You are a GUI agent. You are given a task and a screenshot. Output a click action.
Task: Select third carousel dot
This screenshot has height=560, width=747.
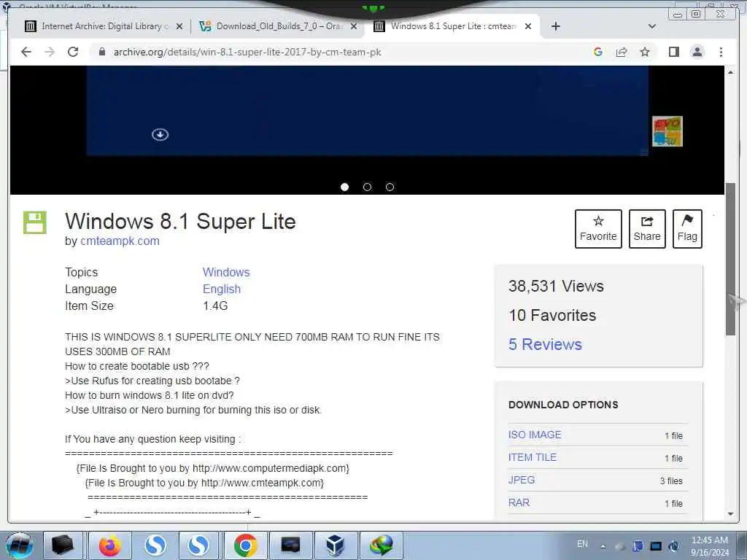pos(390,187)
